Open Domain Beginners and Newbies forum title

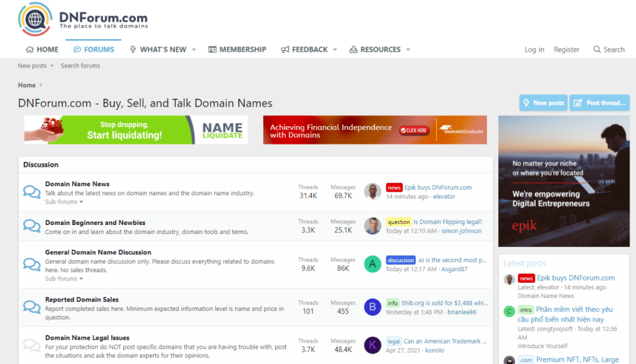[x=95, y=223]
